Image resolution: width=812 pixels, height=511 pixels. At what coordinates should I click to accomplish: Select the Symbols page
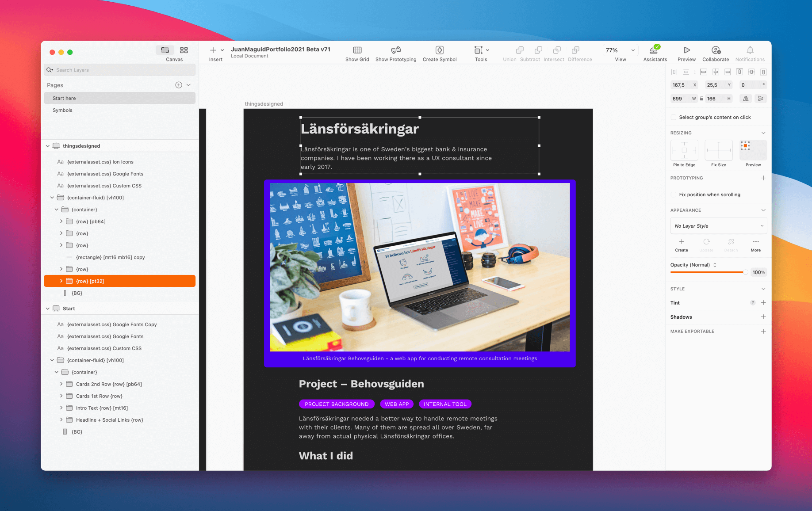[119, 110]
